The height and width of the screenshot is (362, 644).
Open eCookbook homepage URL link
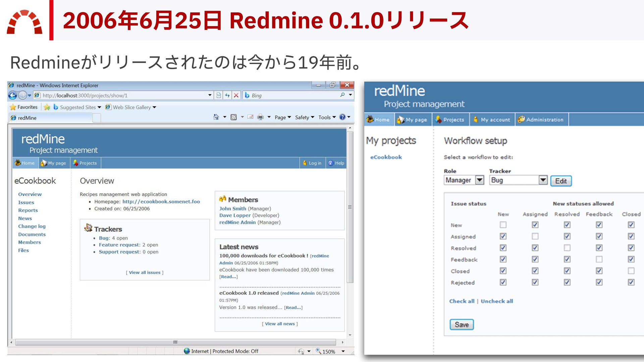point(161,201)
